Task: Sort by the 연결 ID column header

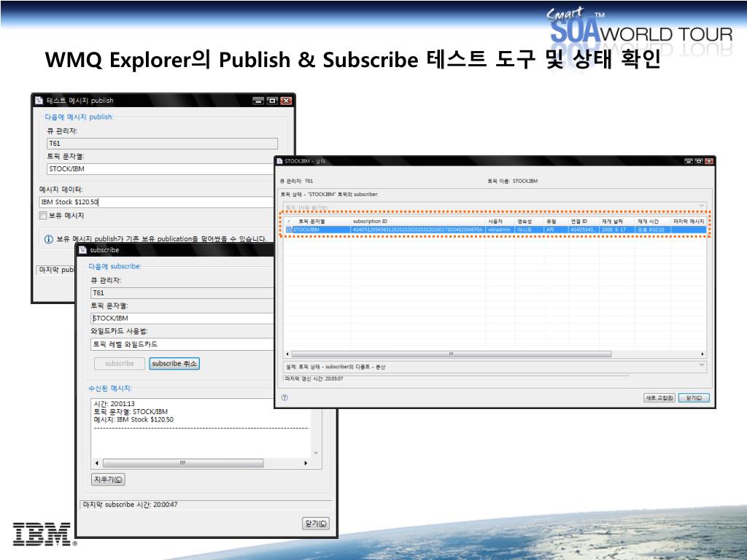Action: tap(579, 222)
